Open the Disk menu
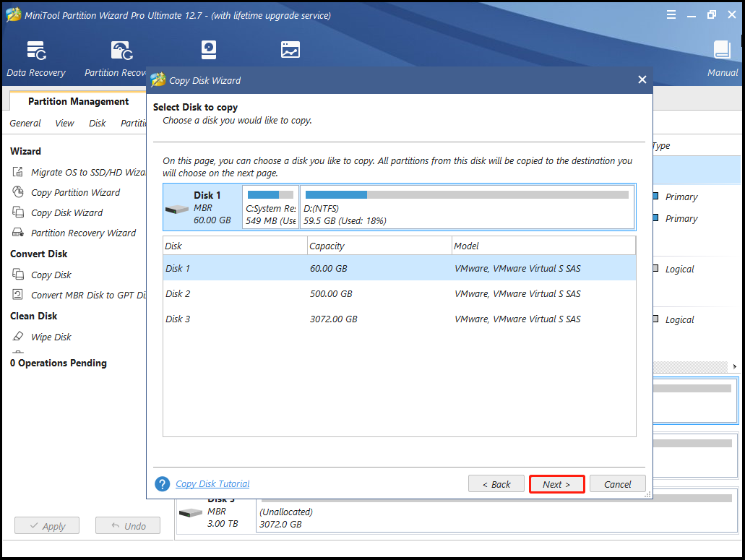The height and width of the screenshot is (560, 745). pos(98,124)
